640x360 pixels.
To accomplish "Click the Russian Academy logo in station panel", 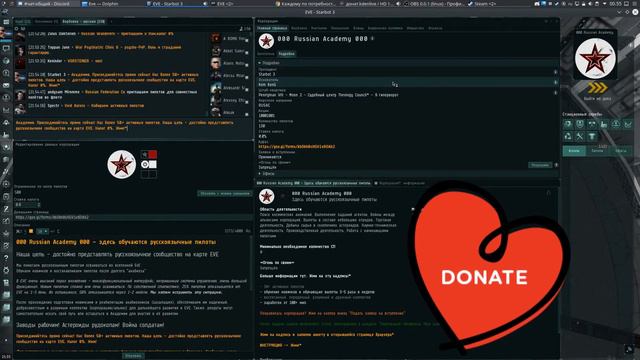I will (x=595, y=58).
